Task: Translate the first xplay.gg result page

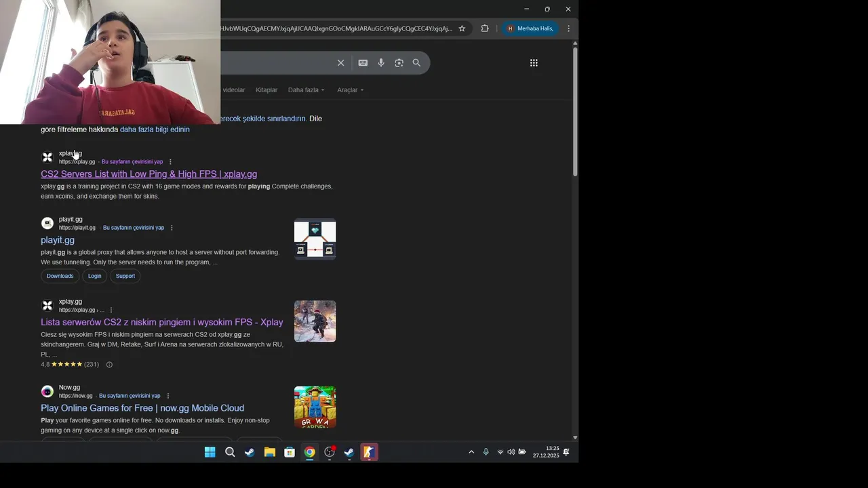Action: pyautogui.click(x=132, y=162)
